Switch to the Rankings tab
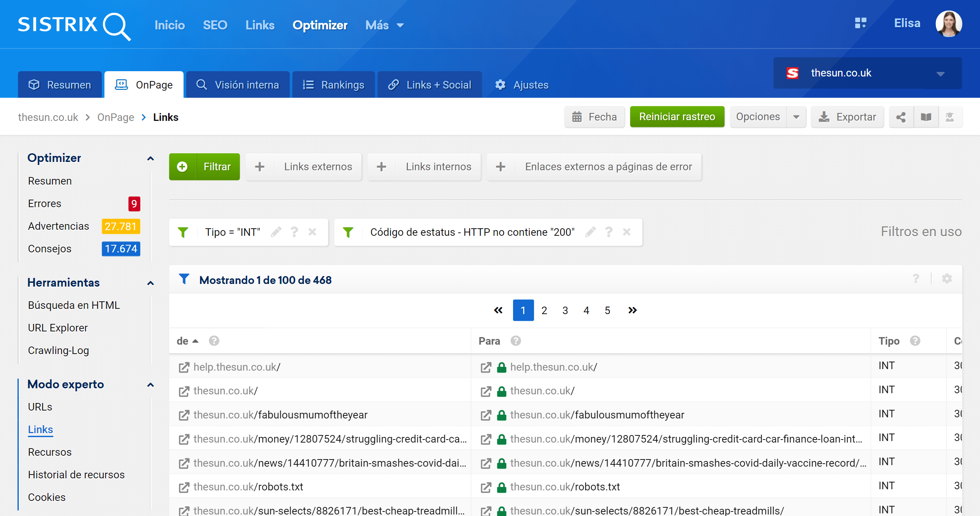980x516 pixels. coord(333,85)
